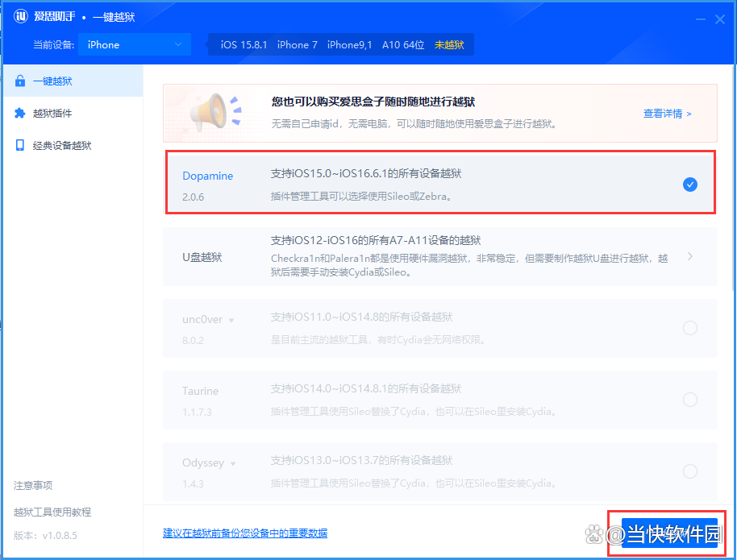Click the phone icon beside 经典设备越狱
The height and width of the screenshot is (560, 737).
tap(19, 145)
